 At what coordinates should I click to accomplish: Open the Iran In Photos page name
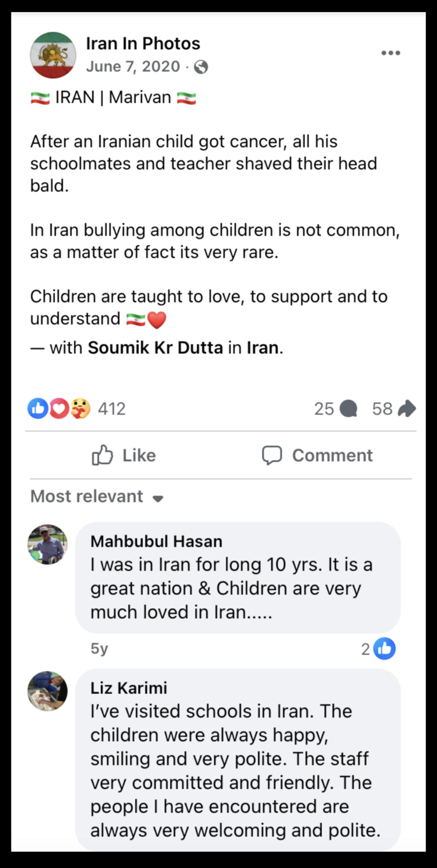pos(143,43)
